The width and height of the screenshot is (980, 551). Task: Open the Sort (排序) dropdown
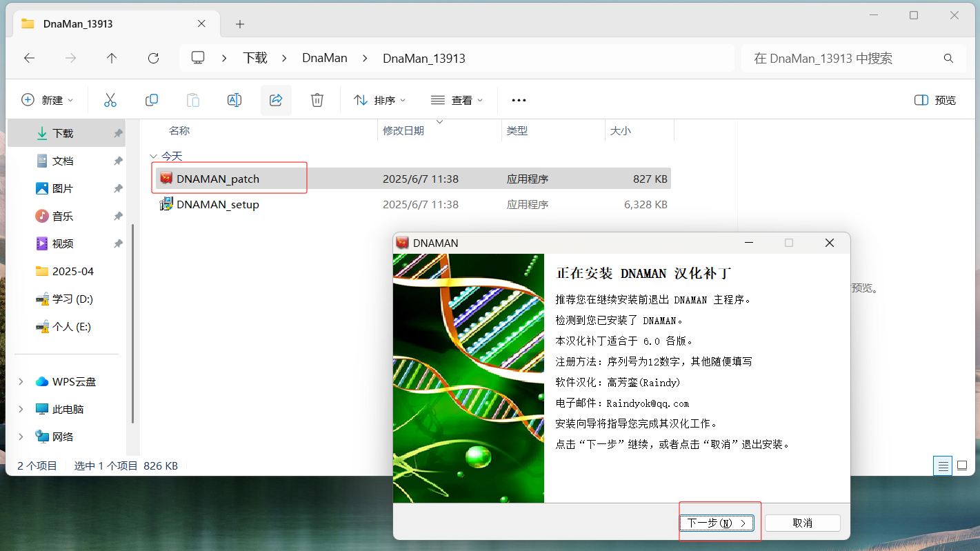(x=380, y=100)
